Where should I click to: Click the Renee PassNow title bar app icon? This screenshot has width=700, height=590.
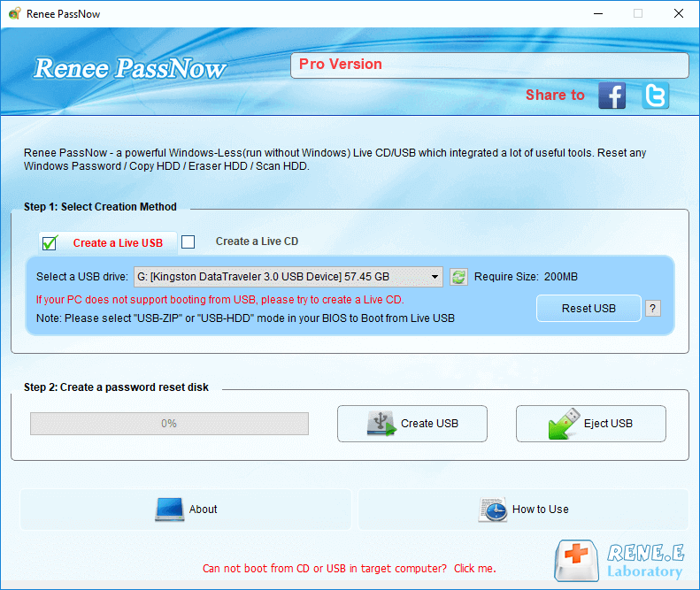(14, 14)
